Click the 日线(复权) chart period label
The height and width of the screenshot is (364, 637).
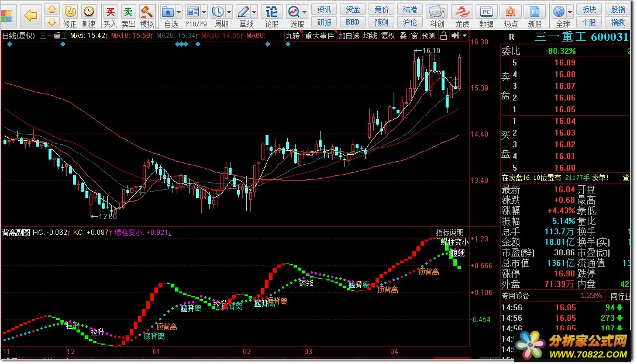click(x=19, y=36)
